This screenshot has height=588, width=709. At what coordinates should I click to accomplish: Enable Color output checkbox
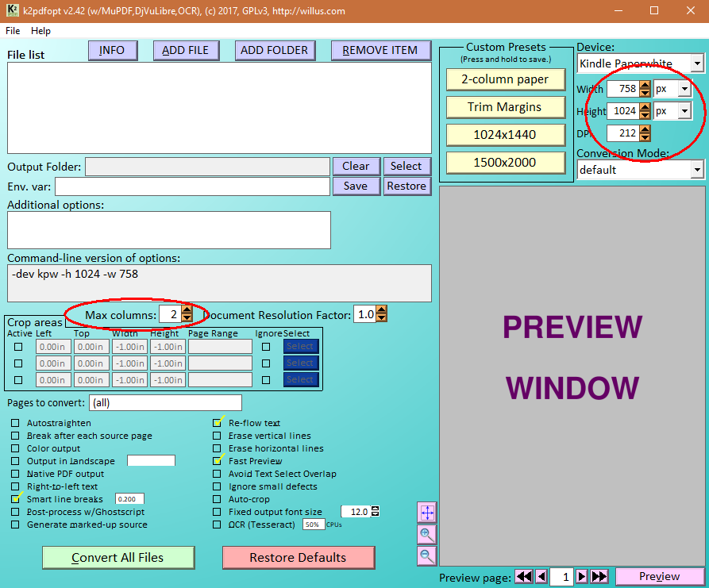[x=15, y=448]
